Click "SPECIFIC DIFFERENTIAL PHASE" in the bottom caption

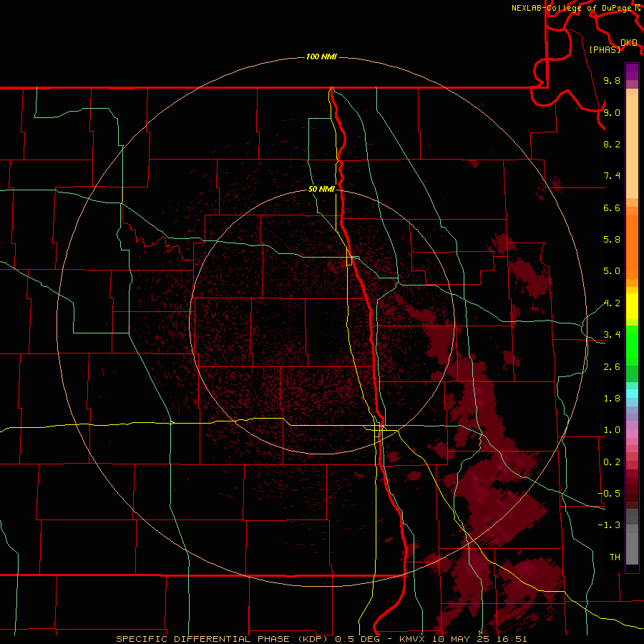click(205, 639)
